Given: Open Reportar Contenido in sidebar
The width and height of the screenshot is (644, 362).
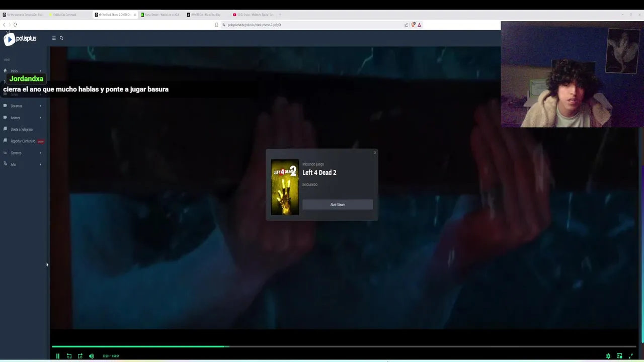Looking at the screenshot, I should [23, 141].
